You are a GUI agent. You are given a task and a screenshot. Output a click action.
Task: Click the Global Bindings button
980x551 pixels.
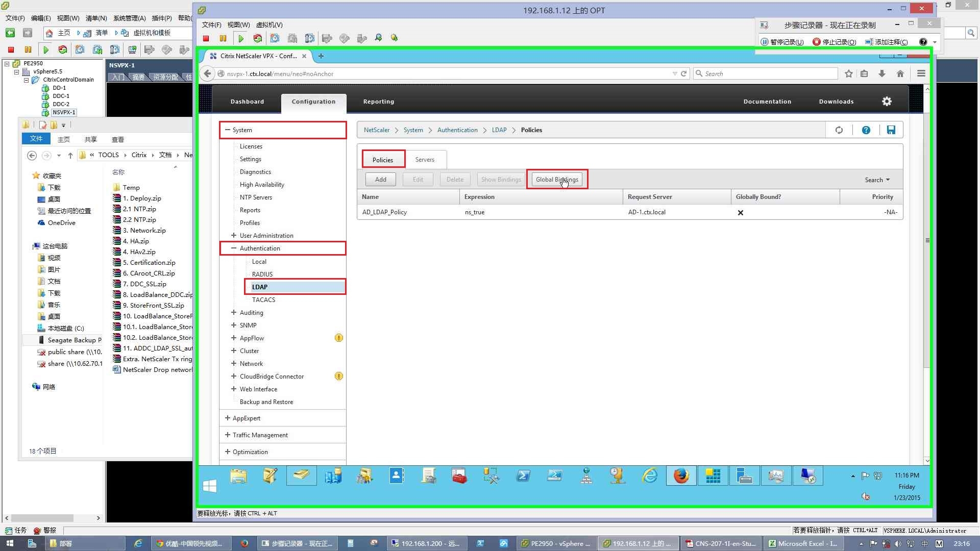point(557,180)
